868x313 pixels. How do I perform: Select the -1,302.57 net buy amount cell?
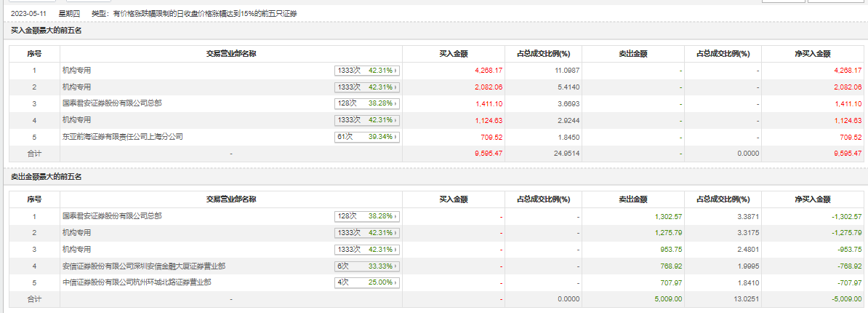[x=843, y=216]
